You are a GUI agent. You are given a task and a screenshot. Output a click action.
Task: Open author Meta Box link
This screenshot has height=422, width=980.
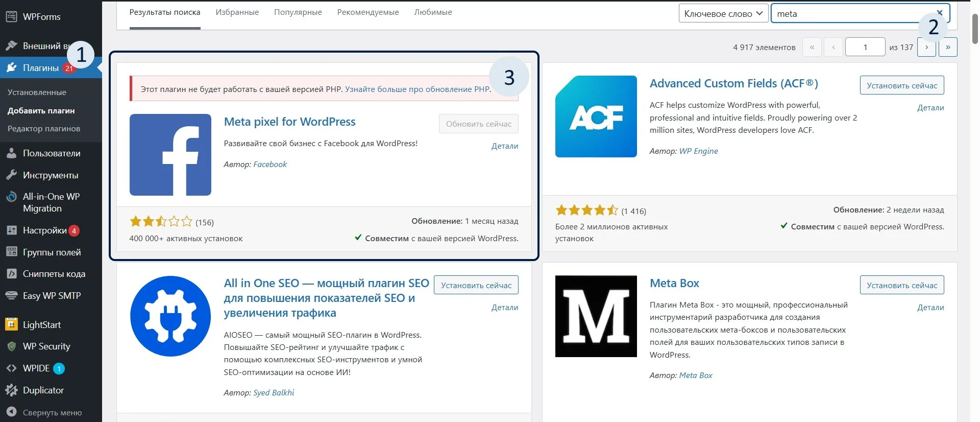tap(696, 376)
